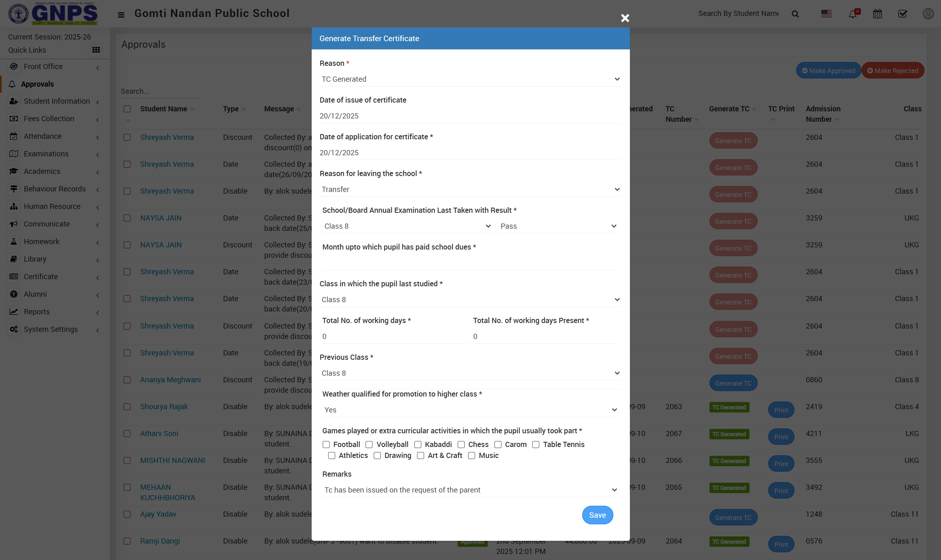941x560 pixels.
Task: Tick the Music activity checkbox
Action: (x=472, y=456)
